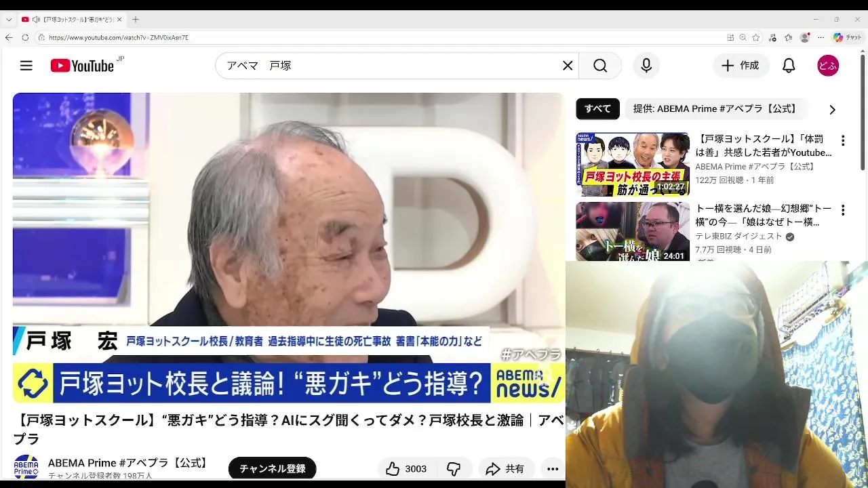The width and height of the screenshot is (868, 488).
Task: Open the 戸塚ヨット校長の主張 video thumbnail
Action: pyautogui.click(x=633, y=165)
